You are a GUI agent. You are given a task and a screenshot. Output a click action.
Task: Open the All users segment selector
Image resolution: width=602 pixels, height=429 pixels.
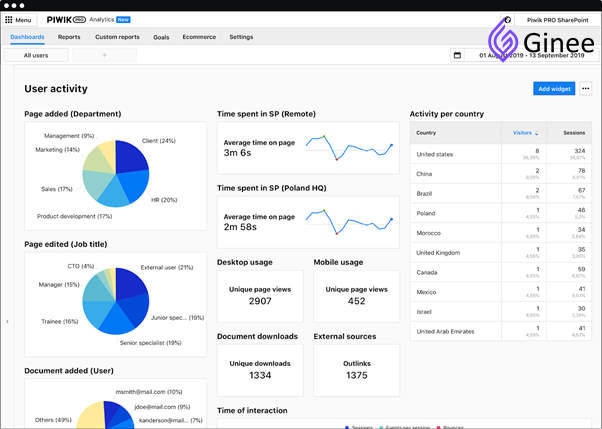(x=36, y=55)
